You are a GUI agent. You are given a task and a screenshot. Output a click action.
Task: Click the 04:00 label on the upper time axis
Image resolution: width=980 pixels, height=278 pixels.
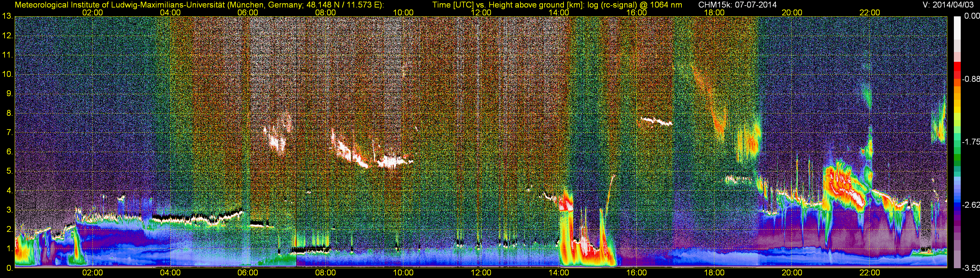coord(170,12)
